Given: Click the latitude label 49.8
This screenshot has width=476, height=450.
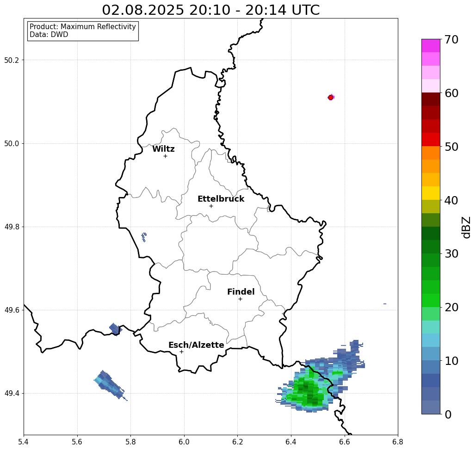Looking at the screenshot, I should coord(12,227).
